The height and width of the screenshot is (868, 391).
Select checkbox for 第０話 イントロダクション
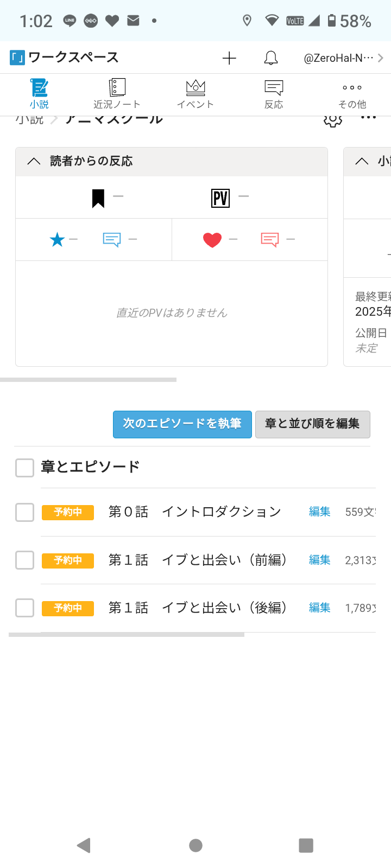[25, 512]
